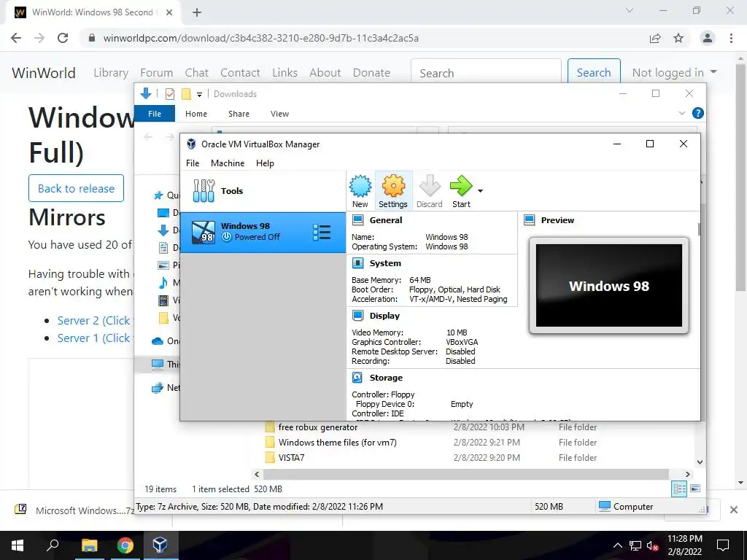Select OneDrive cloud icon in Explorer sidebar
Image resolution: width=747 pixels, height=560 pixels.
pyautogui.click(x=158, y=341)
